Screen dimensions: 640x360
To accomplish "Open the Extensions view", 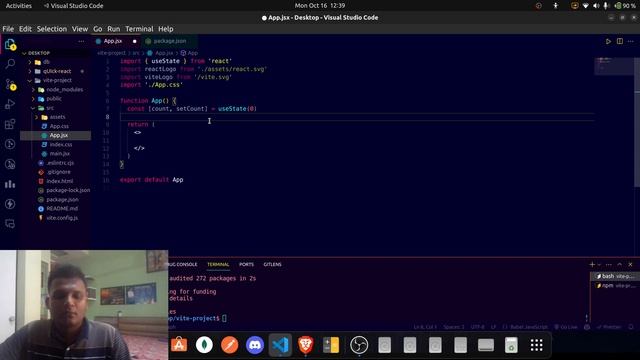I will coord(10,124).
